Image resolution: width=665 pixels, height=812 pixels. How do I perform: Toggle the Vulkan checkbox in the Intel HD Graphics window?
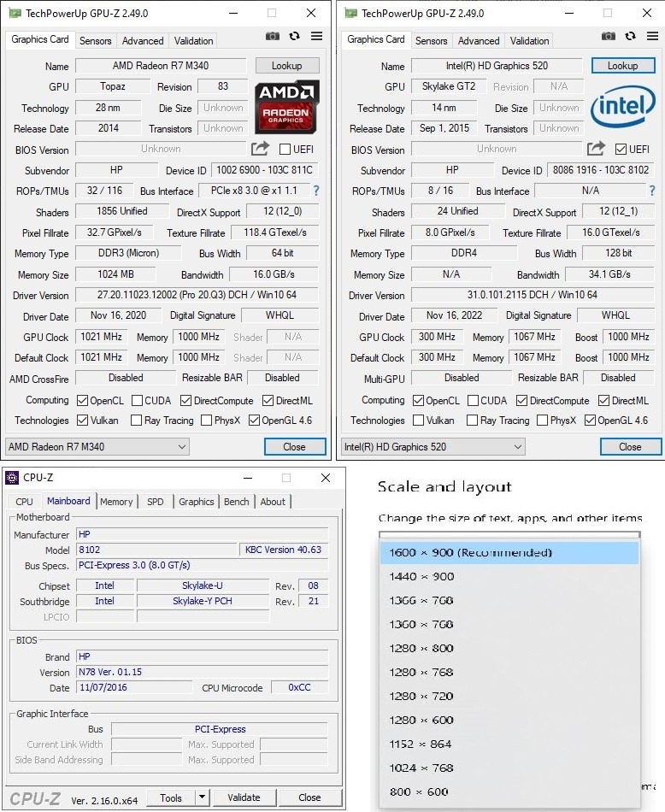tap(419, 421)
